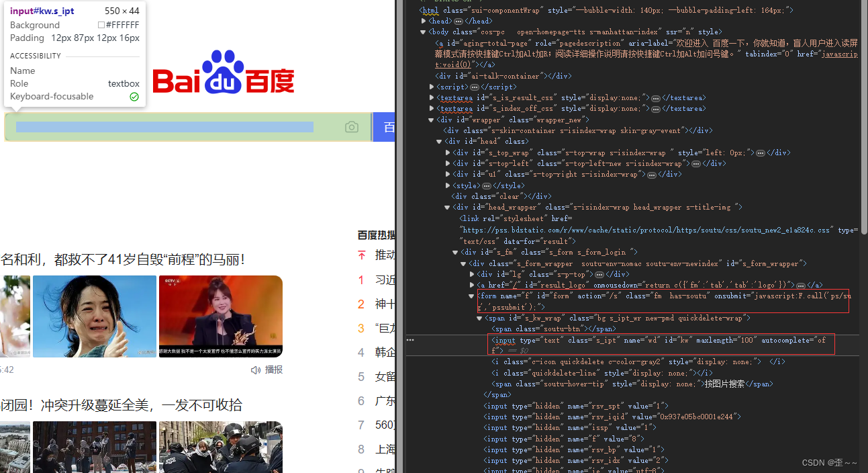Expand the div s-top-left node
The image size is (868, 473).
pos(448,164)
